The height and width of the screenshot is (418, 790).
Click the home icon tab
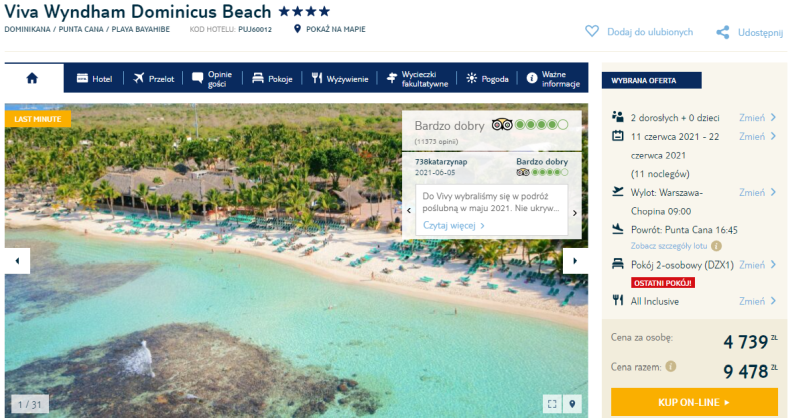(x=32, y=78)
